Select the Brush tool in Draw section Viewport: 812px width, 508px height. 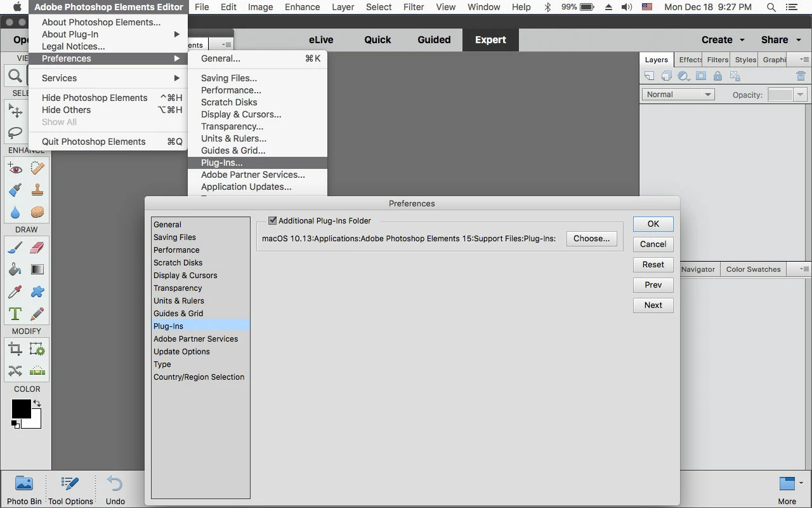click(15, 248)
